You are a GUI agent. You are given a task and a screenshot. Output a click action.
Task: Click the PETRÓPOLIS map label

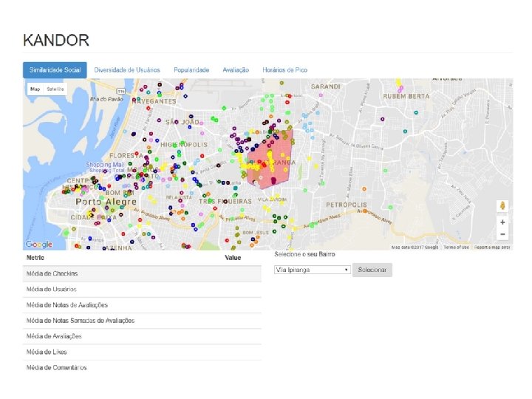pyautogui.click(x=347, y=205)
